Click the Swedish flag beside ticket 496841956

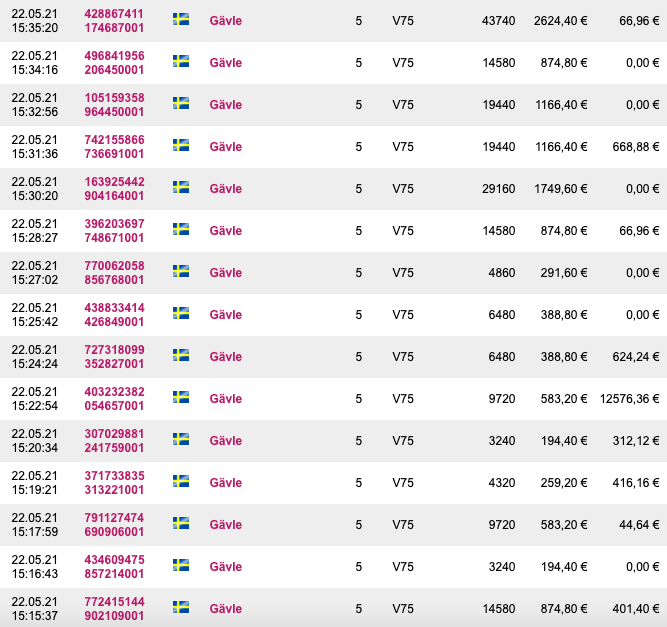[181, 61]
